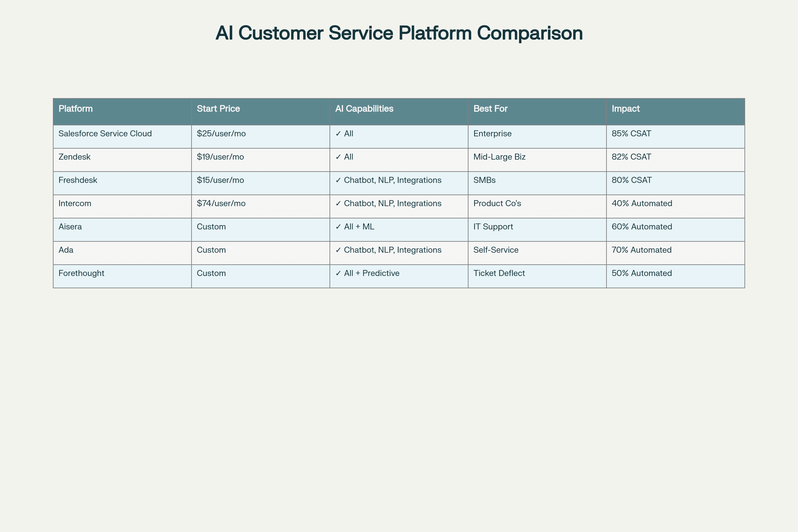The height and width of the screenshot is (532, 798).
Task: Click the 'Custom' price in Ada row
Action: coord(261,253)
